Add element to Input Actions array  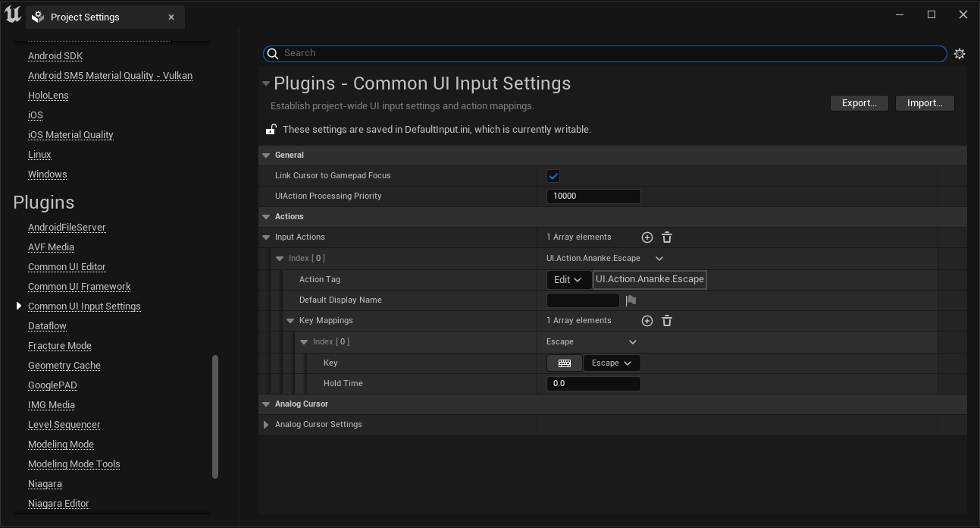coord(647,237)
